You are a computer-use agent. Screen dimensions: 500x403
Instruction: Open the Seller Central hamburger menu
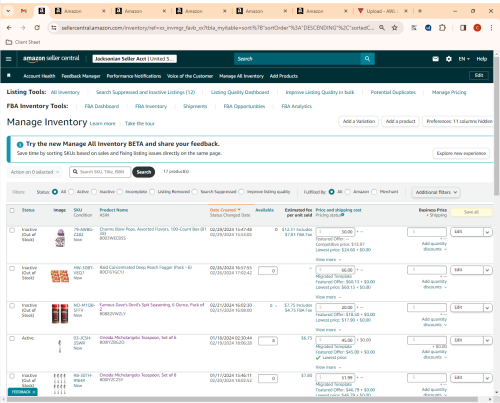click(9, 59)
